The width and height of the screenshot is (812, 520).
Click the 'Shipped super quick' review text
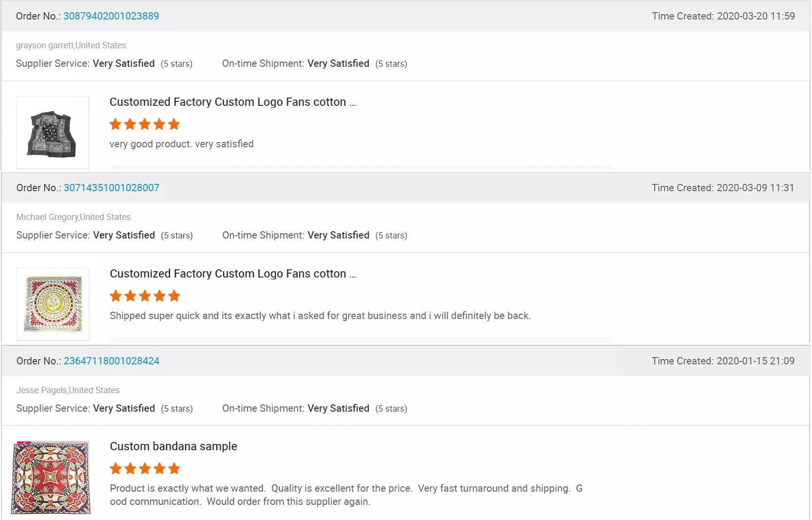tap(320, 316)
